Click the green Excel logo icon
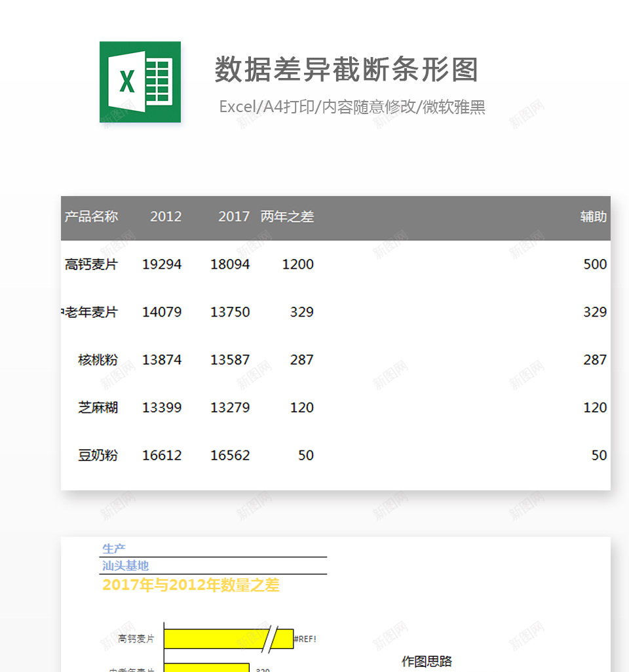This screenshot has width=629, height=672. (x=140, y=82)
